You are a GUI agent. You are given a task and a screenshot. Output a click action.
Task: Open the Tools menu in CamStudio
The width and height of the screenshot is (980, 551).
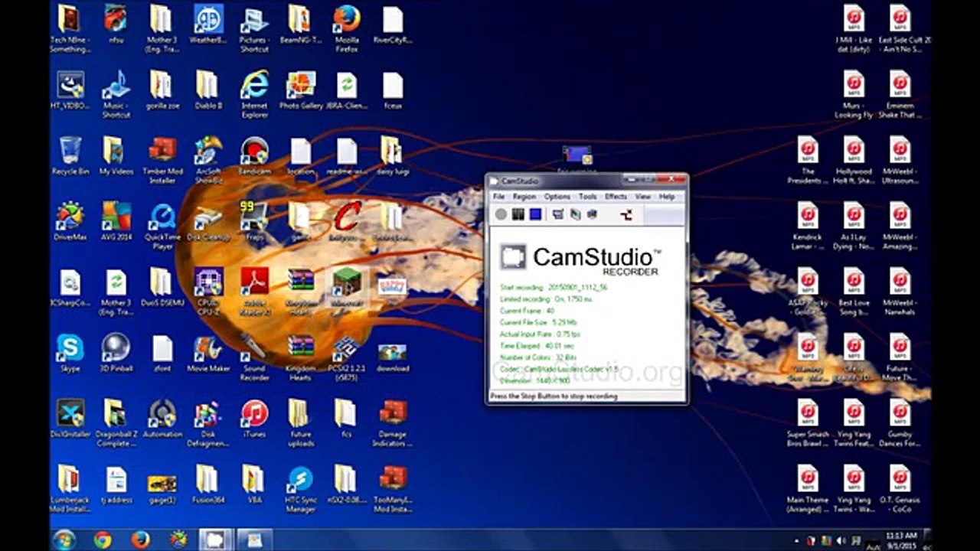click(x=587, y=197)
